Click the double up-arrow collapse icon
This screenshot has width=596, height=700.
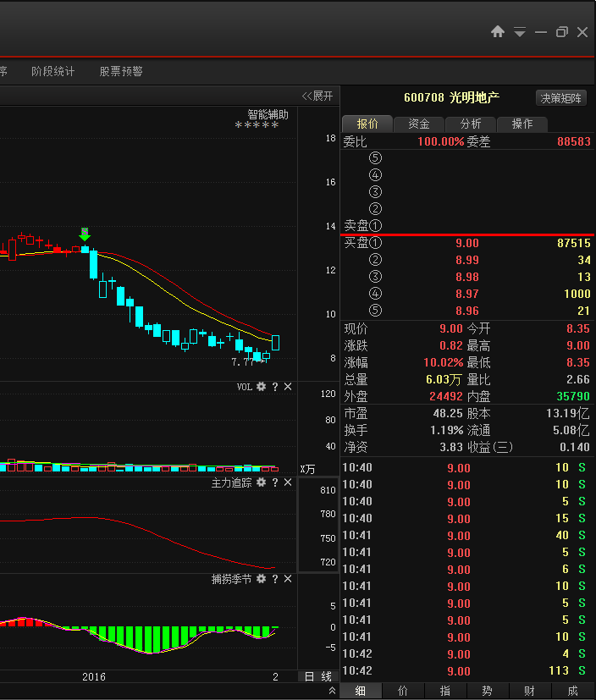click(332, 690)
